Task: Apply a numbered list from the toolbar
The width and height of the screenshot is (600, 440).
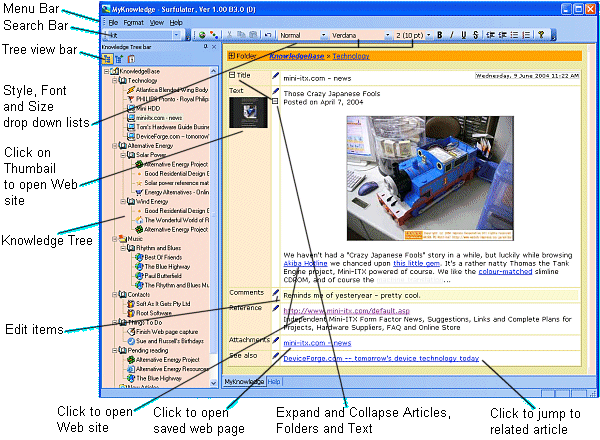Action: tap(527, 35)
